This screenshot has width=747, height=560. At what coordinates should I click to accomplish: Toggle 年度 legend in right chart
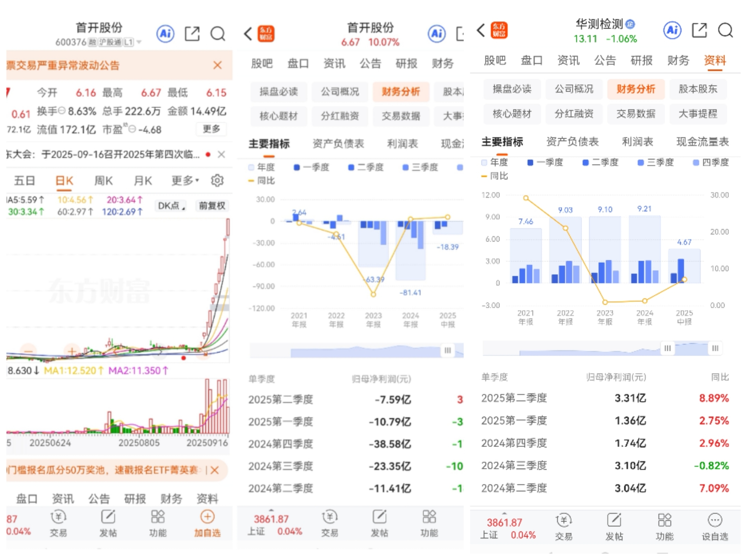[x=495, y=162]
